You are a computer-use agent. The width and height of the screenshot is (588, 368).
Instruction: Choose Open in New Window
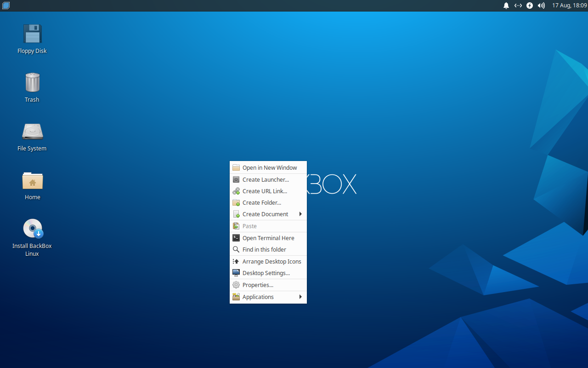coord(268,167)
